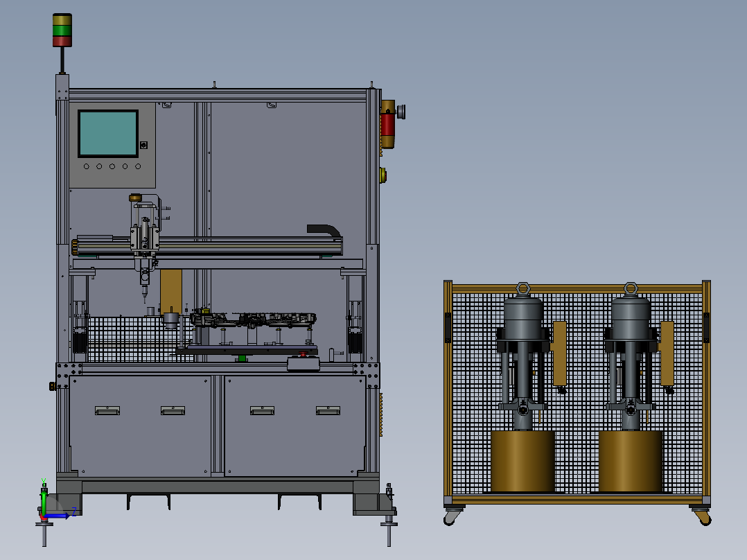
Task: Select the right lower cabinet door panel
Action: [x=295, y=425]
